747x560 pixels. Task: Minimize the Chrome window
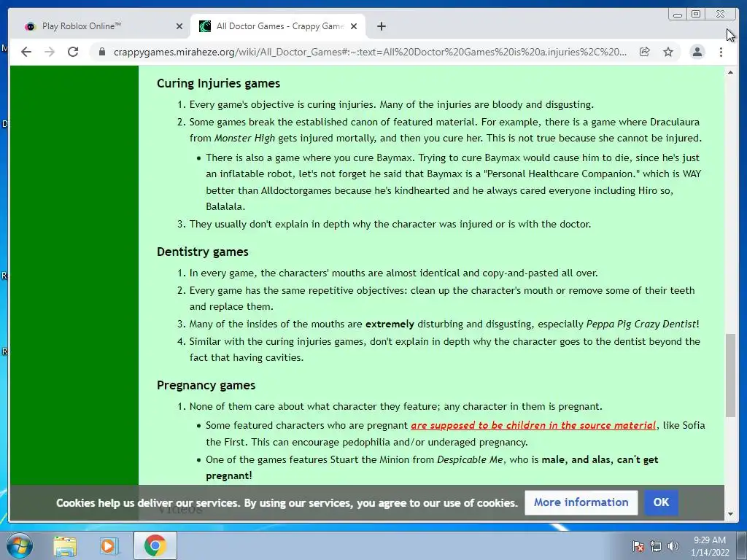point(678,15)
